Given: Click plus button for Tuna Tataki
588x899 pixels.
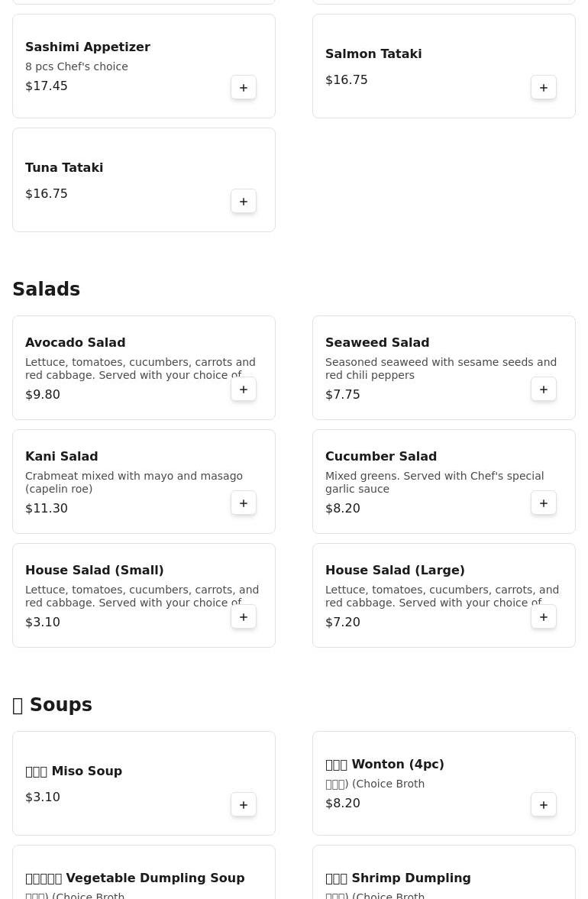Looking at the screenshot, I should 244,202.
